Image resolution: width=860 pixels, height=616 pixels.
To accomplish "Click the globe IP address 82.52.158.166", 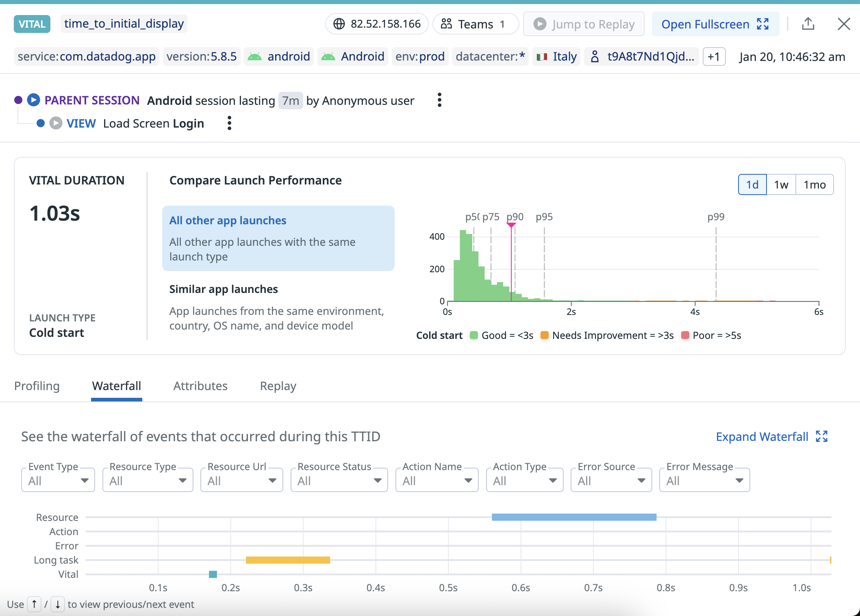I will pyautogui.click(x=377, y=24).
